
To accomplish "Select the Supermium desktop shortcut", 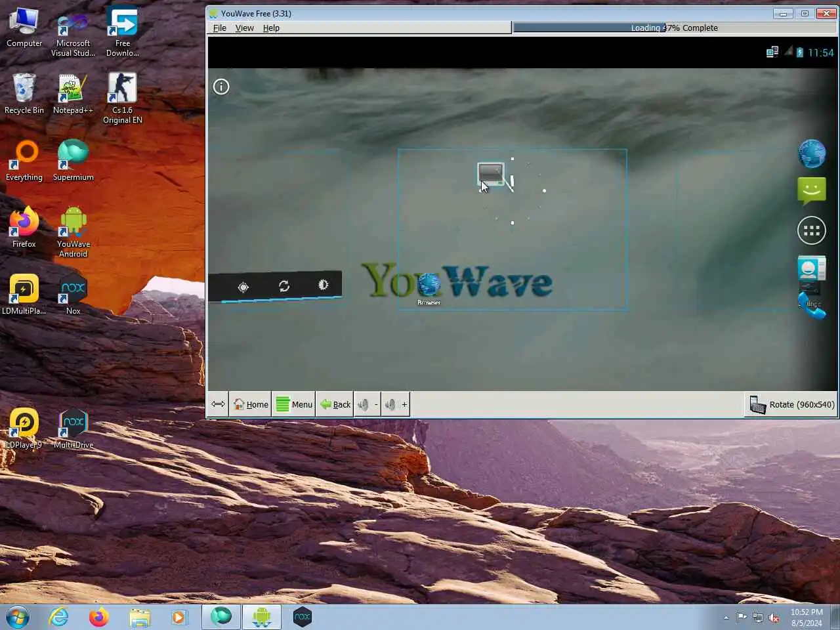I will [73, 161].
